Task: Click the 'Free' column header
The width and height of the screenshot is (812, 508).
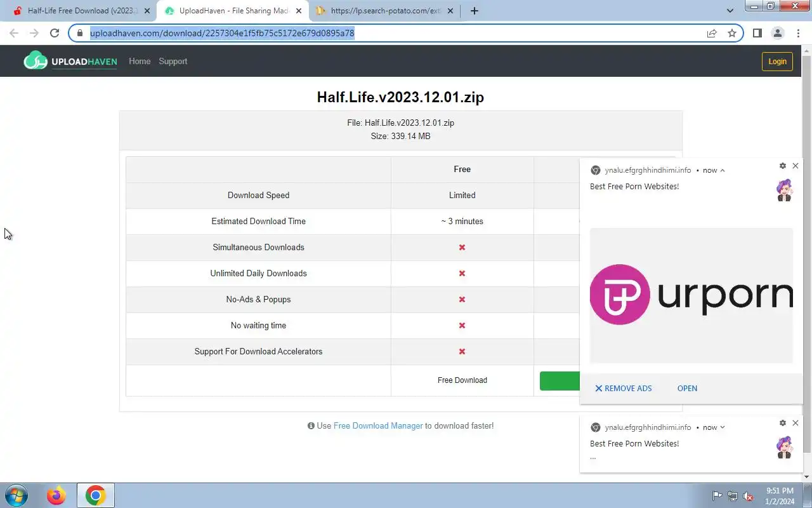Action: tap(462, 169)
